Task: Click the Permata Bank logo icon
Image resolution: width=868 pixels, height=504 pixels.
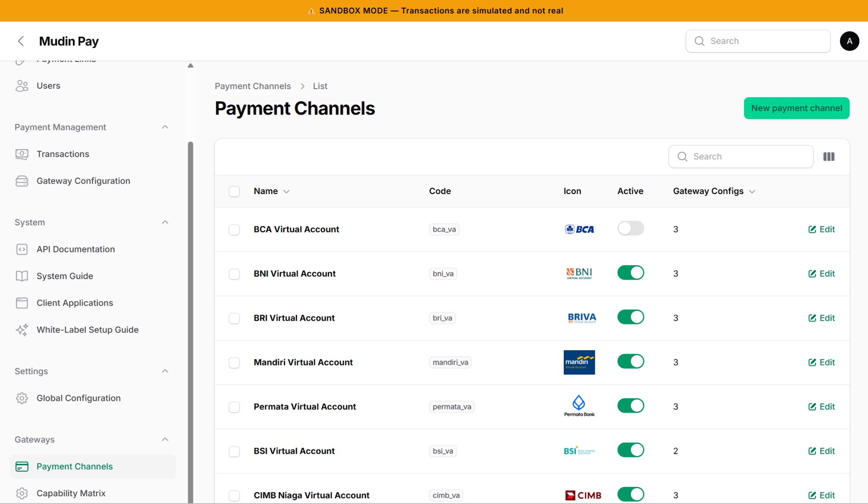Action: coord(579,406)
